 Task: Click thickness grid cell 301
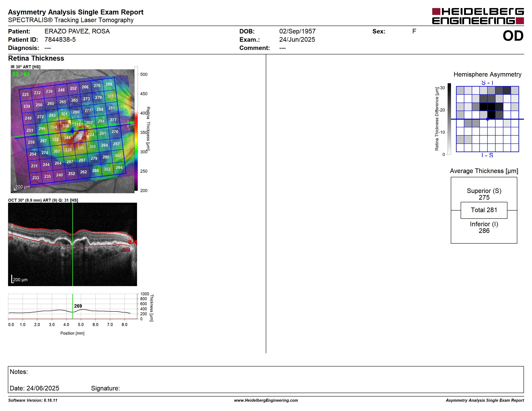[64, 114]
